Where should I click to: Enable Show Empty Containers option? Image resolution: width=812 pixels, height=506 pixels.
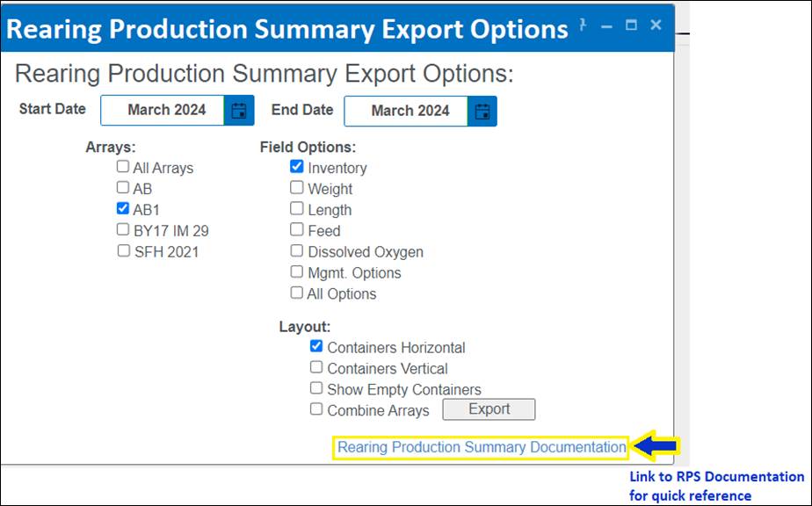click(x=316, y=388)
